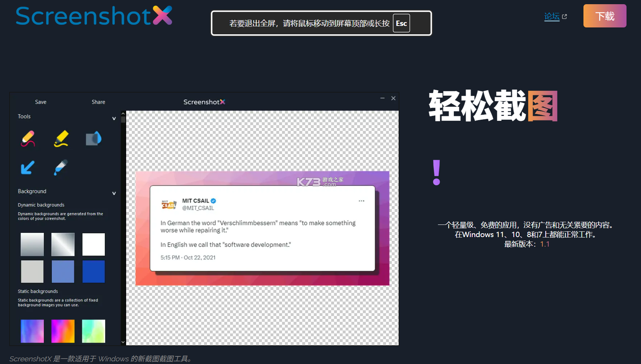Click the ScreenshotX logo in the header

(x=94, y=16)
